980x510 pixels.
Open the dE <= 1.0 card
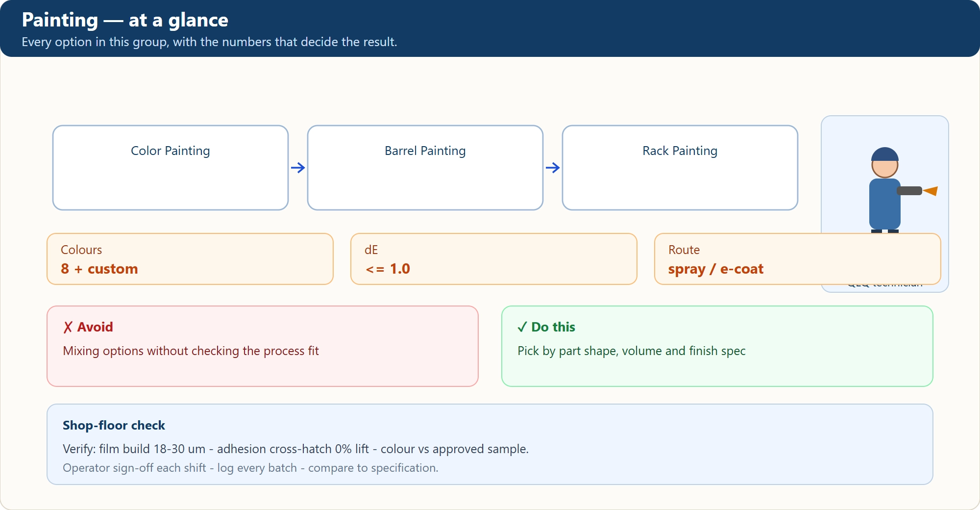click(x=494, y=259)
